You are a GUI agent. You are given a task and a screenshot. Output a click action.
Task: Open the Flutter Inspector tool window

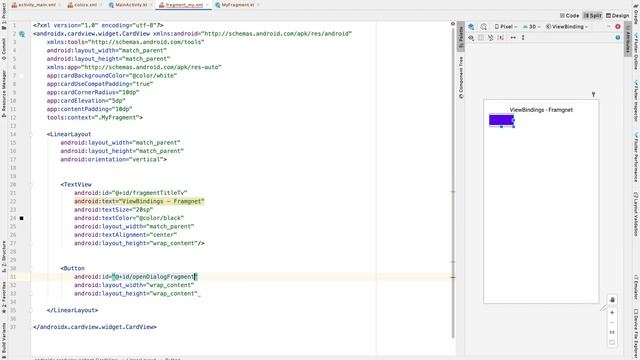click(636, 101)
